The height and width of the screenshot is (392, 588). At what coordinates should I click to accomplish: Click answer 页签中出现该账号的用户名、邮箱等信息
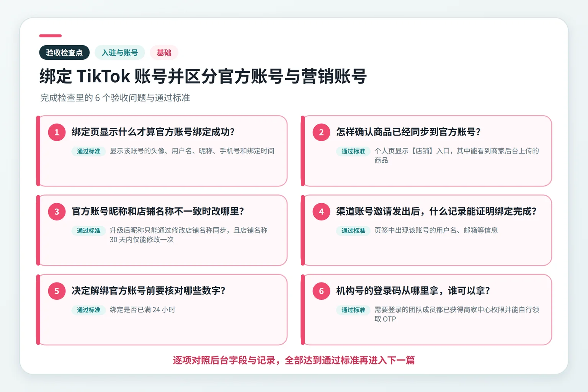[436, 230]
